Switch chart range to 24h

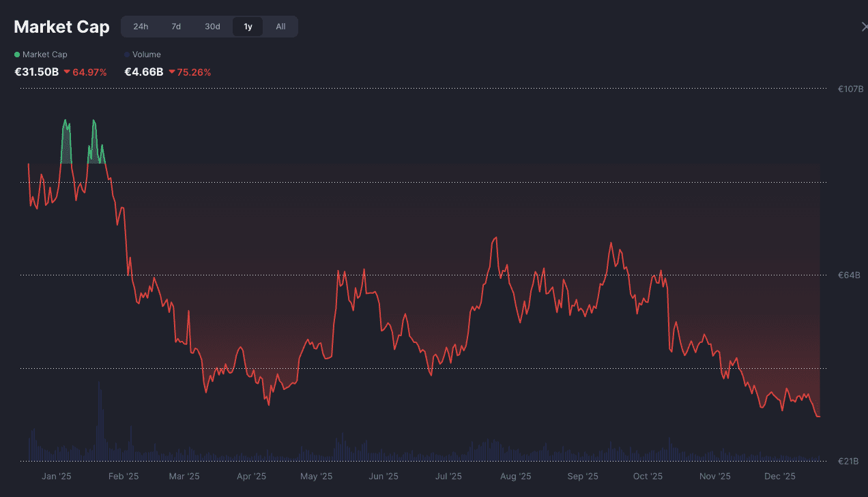141,27
